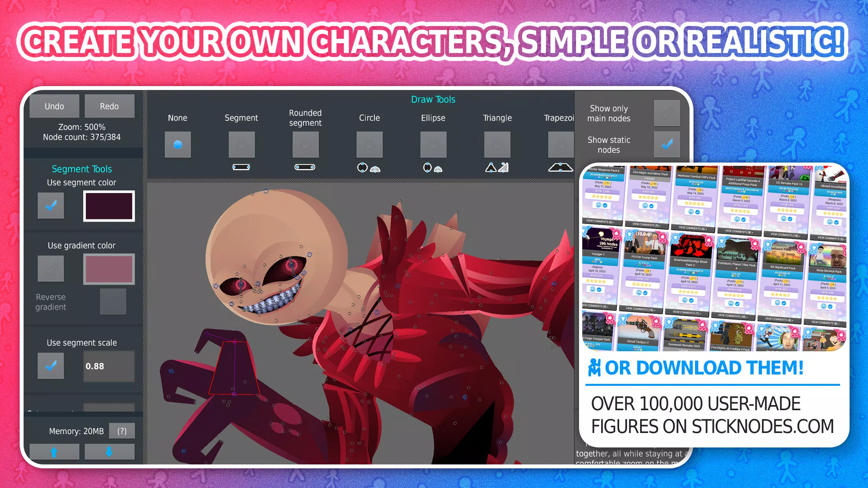The image size is (868, 488).
Task: Click the Undo button
Action: click(55, 106)
